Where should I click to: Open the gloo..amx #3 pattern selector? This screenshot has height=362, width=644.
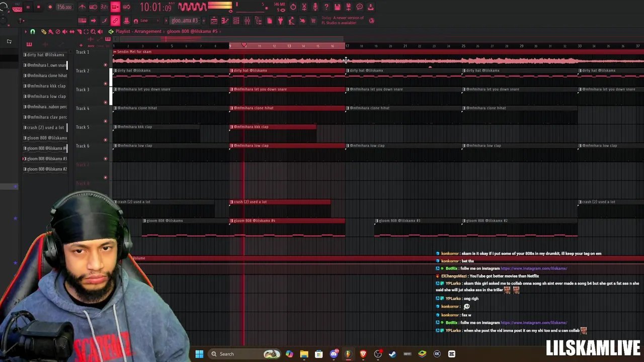coord(185,21)
